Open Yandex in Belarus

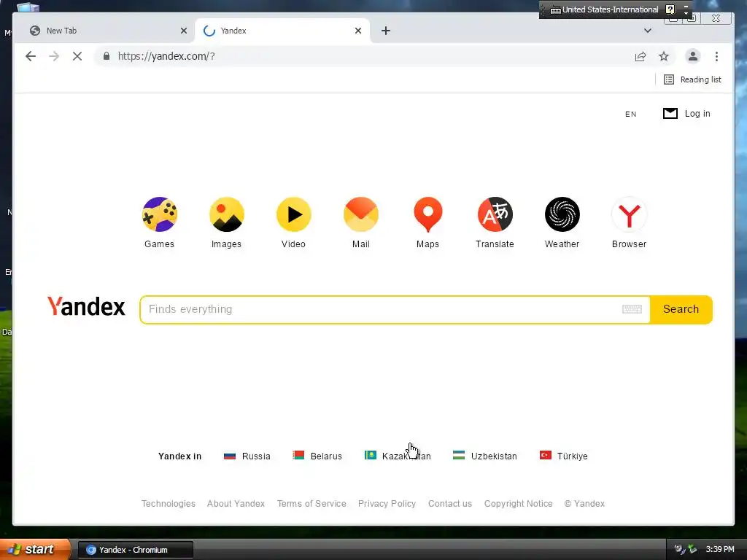click(x=317, y=456)
